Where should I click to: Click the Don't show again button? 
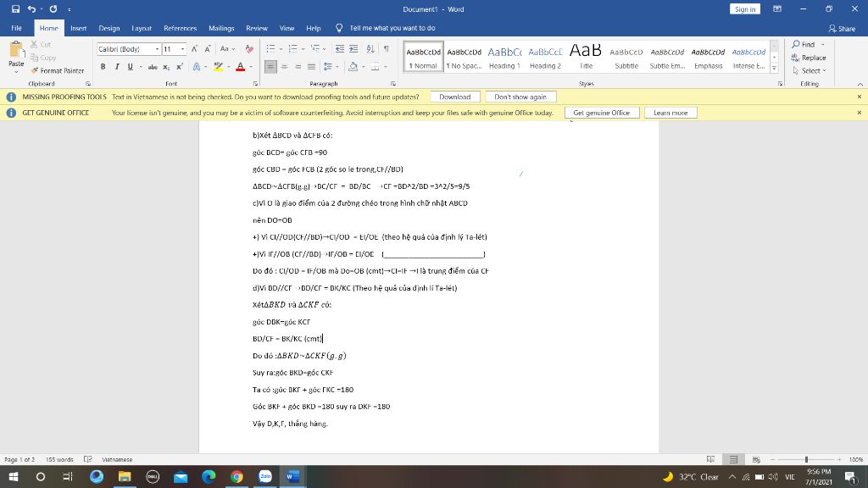pyautogui.click(x=520, y=97)
